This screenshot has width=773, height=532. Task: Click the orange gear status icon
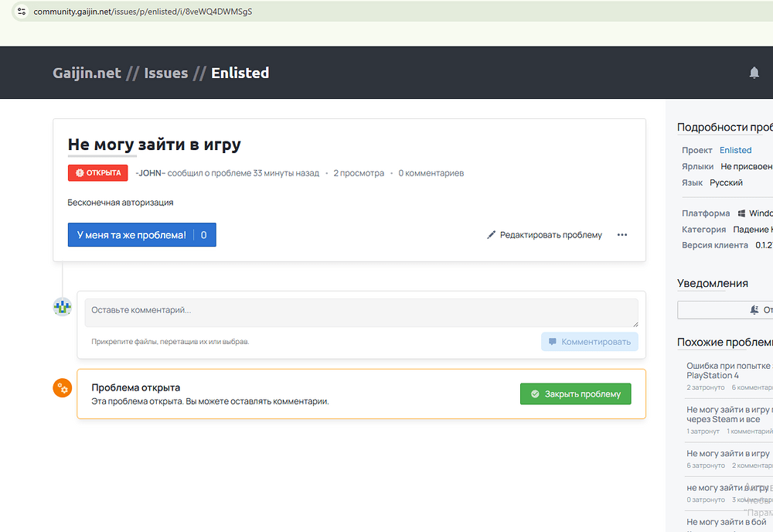[63, 388]
